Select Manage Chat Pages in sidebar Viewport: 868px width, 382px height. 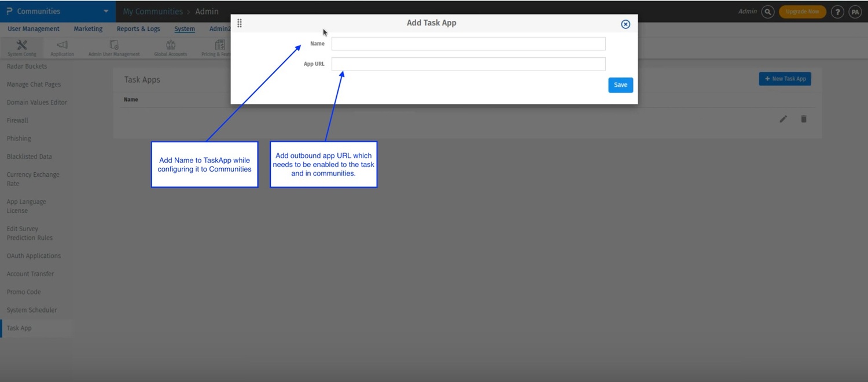[34, 84]
